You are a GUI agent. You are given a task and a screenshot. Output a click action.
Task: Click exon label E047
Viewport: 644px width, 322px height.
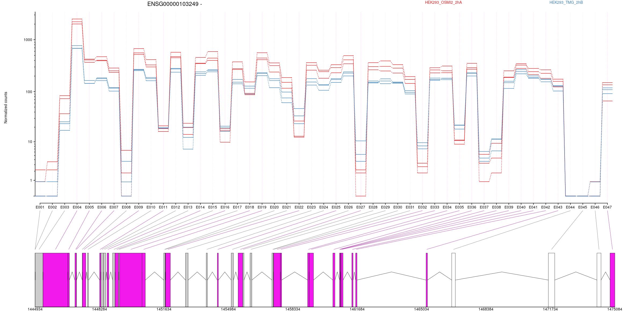pos(608,207)
